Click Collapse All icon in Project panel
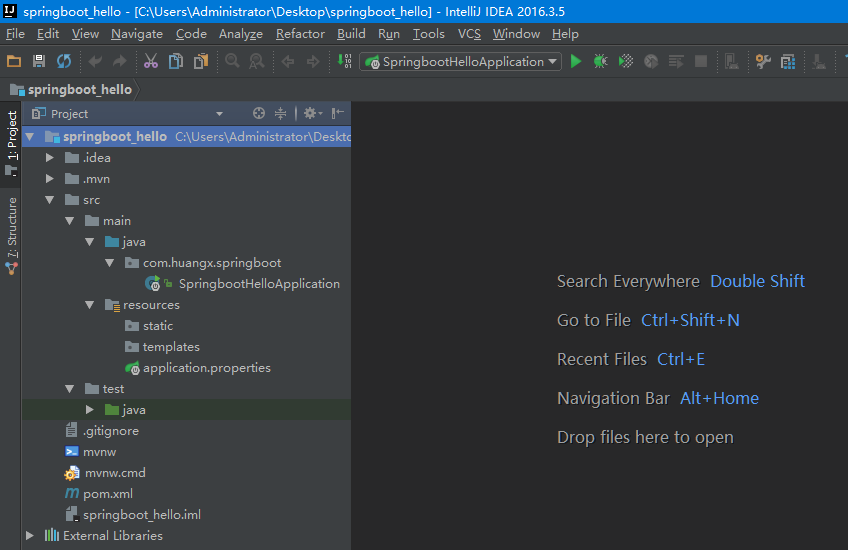 pos(280,113)
